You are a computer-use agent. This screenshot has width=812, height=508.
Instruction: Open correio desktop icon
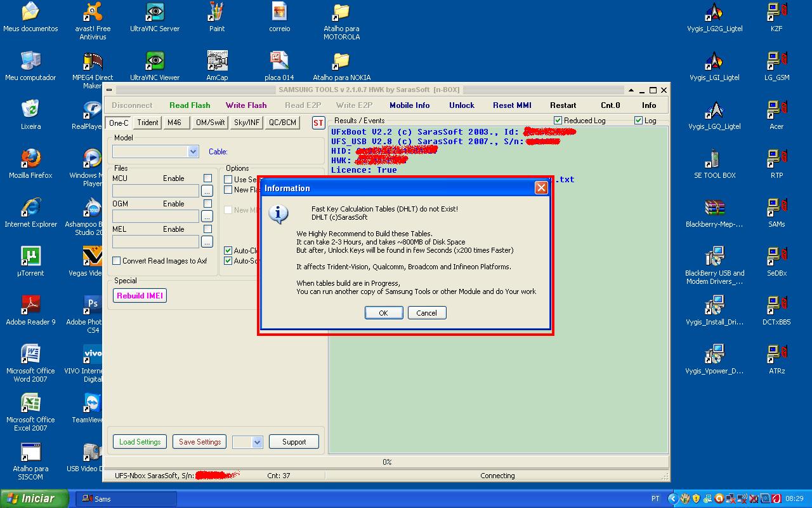[279, 17]
